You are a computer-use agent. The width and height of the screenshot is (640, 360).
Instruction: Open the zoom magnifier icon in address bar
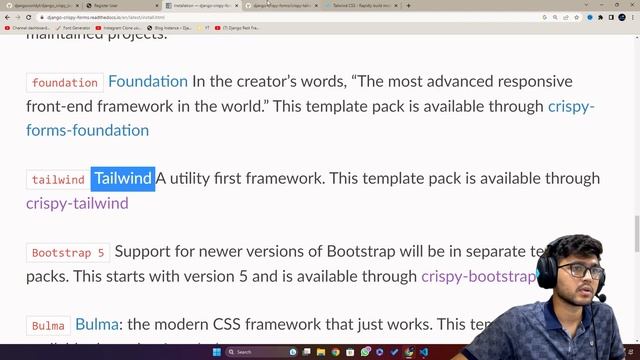click(x=555, y=18)
